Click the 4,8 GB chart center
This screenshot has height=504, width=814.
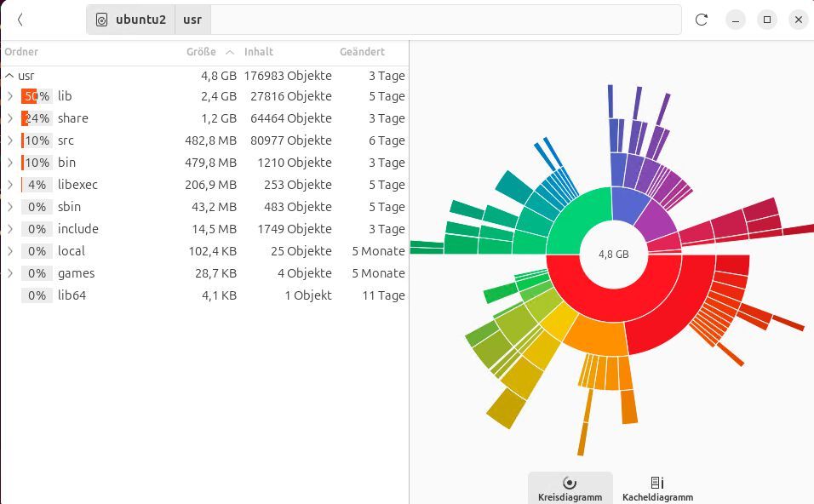pyautogui.click(x=614, y=255)
